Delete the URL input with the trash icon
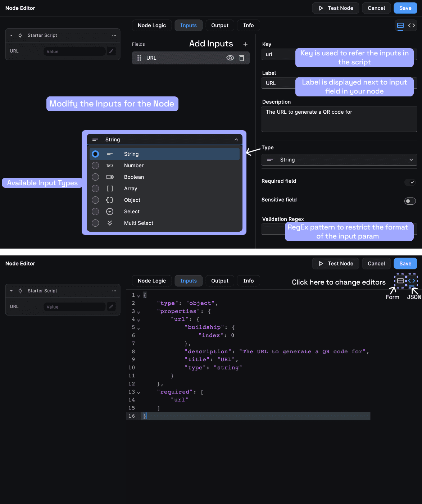Image resolution: width=422 pixels, height=504 pixels. pos(241,58)
